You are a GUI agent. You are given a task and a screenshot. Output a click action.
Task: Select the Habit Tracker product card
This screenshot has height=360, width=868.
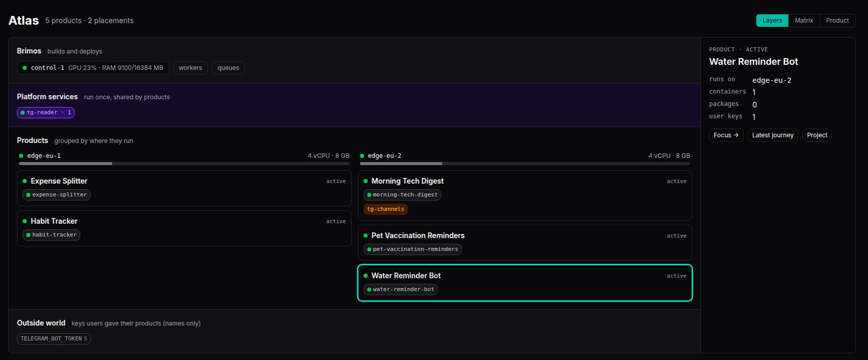tap(184, 228)
